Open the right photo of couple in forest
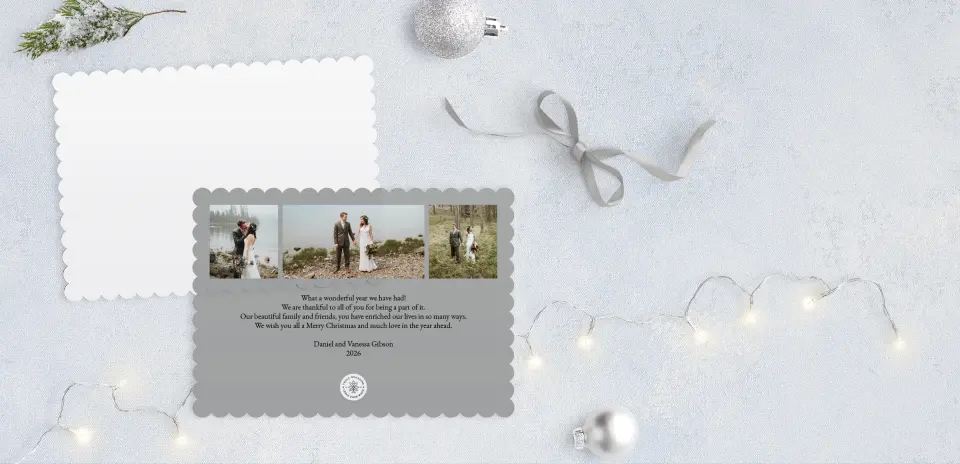960x464 pixels. 463,242
